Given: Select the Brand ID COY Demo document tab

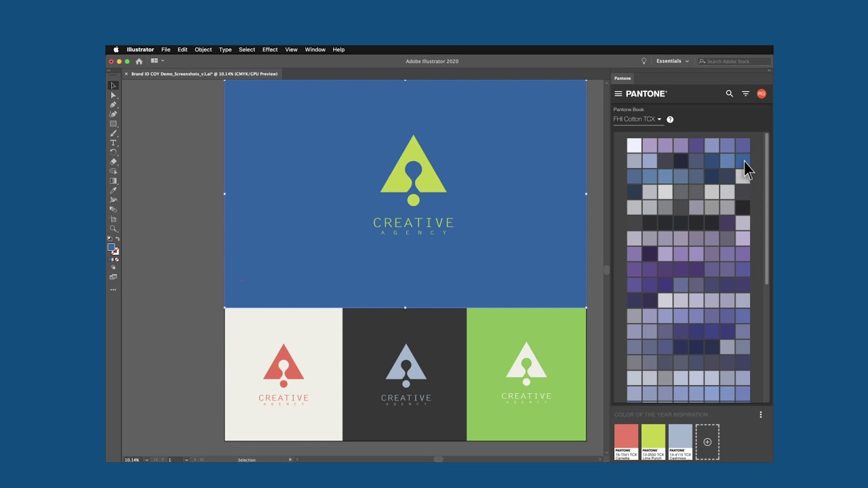Looking at the screenshot, I should pos(204,74).
